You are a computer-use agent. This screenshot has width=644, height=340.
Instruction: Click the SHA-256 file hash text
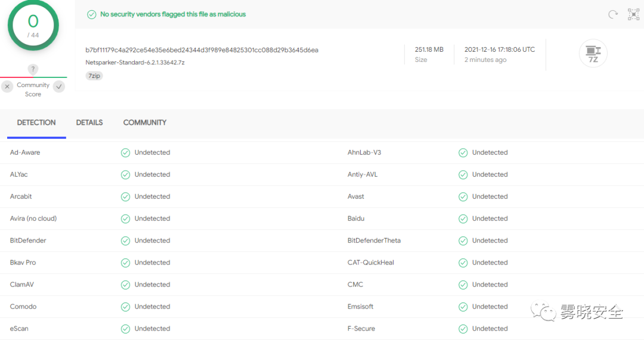[x=202, y=50]
